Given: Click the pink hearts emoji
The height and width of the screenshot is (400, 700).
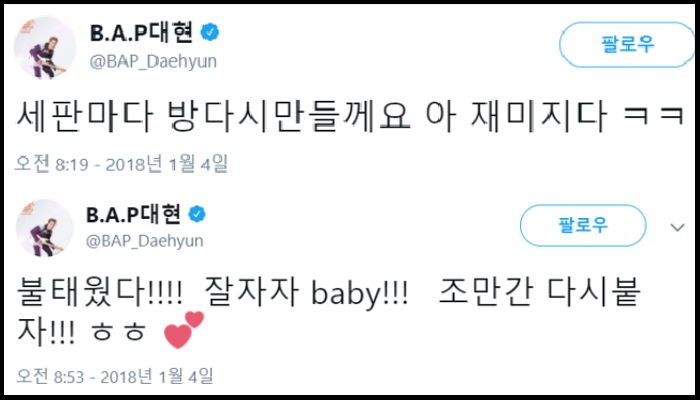Looking at the screenshot, I should coord(182,329).
